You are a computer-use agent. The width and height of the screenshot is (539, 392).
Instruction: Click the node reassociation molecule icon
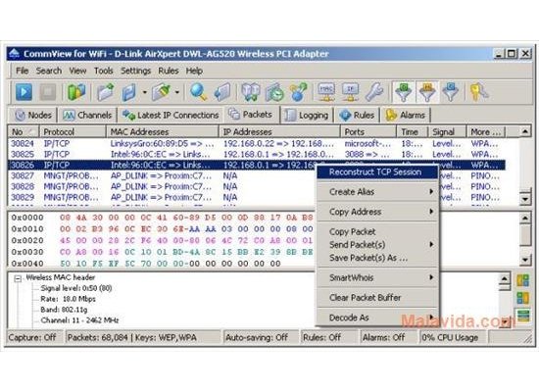pos(298,92)
